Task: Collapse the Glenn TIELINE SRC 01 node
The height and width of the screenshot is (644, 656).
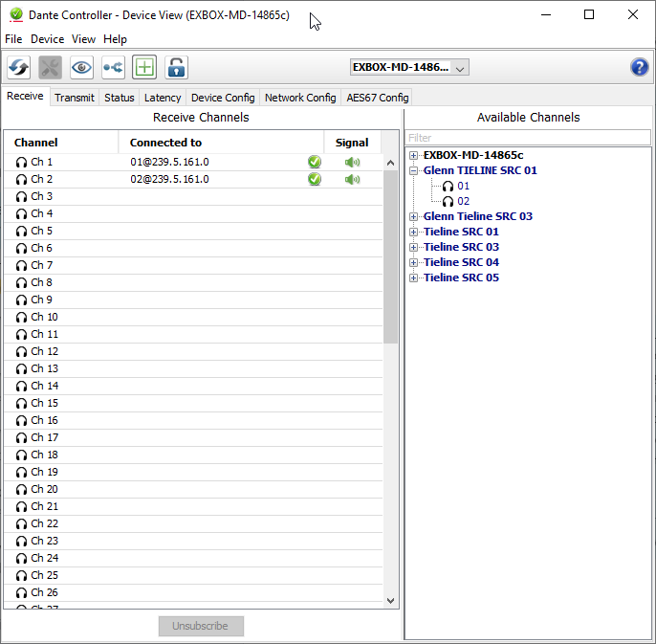Action: [413, 170]
